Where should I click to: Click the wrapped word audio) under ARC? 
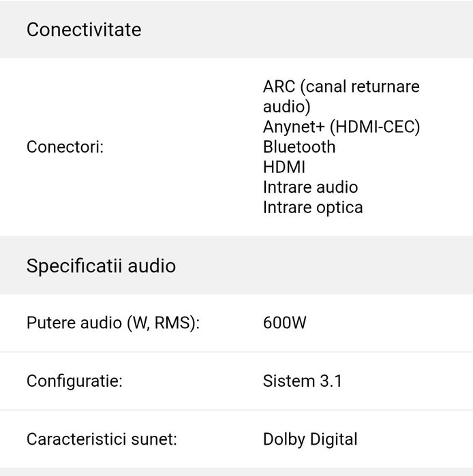point(286,106)
